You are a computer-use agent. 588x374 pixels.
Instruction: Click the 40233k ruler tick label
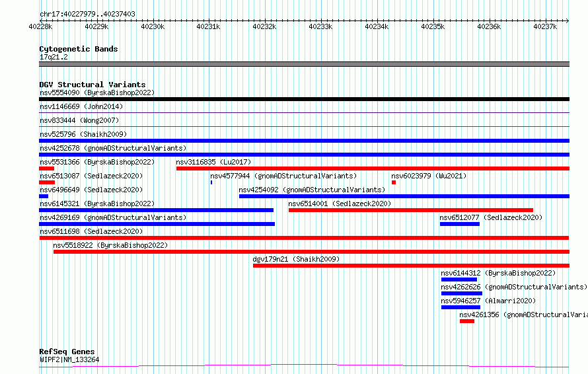tap(320, 26)
